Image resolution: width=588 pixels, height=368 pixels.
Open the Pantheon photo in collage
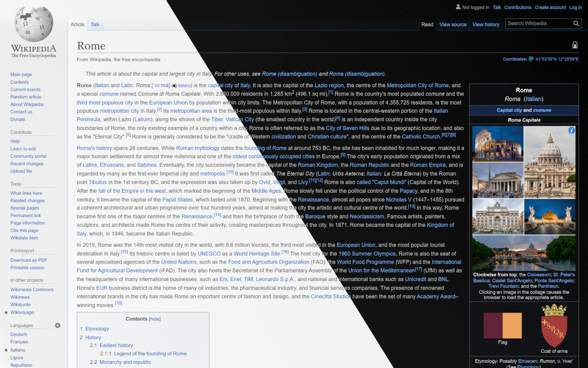(x=498, y=180)
